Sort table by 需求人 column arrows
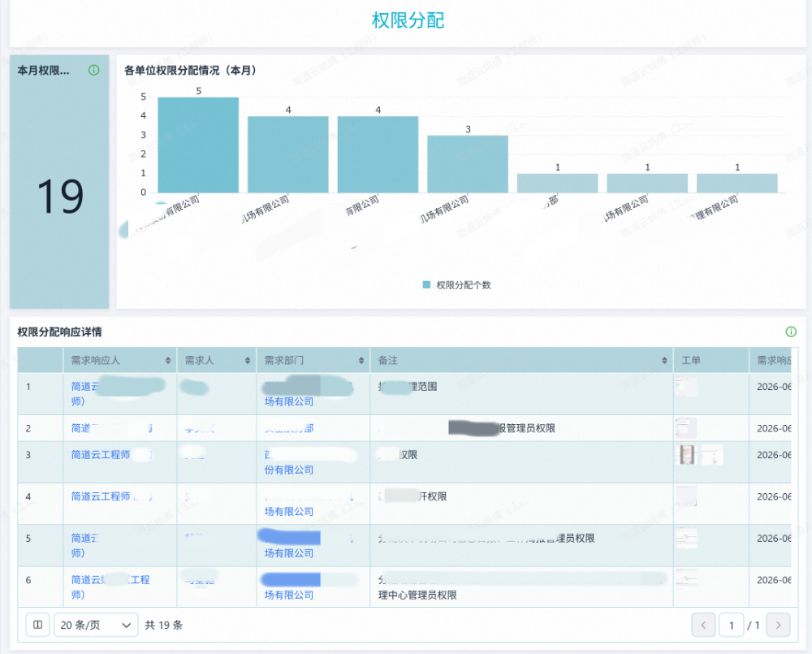The height and width of the screenshot is (654, 812). 248,361
